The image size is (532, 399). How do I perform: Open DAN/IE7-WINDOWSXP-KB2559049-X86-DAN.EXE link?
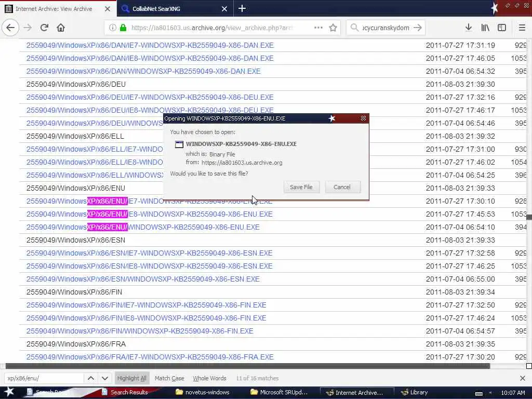point(150,45)
